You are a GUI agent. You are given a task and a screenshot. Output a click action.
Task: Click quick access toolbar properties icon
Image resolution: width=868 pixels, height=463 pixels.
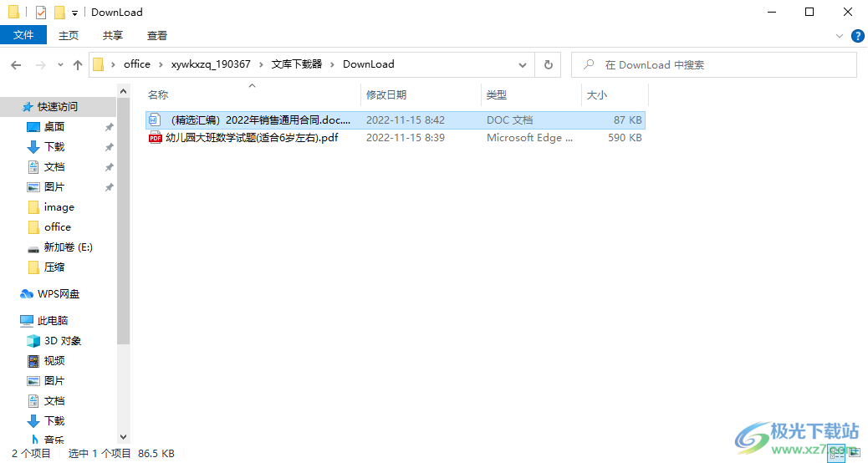(x=40, y=13)
